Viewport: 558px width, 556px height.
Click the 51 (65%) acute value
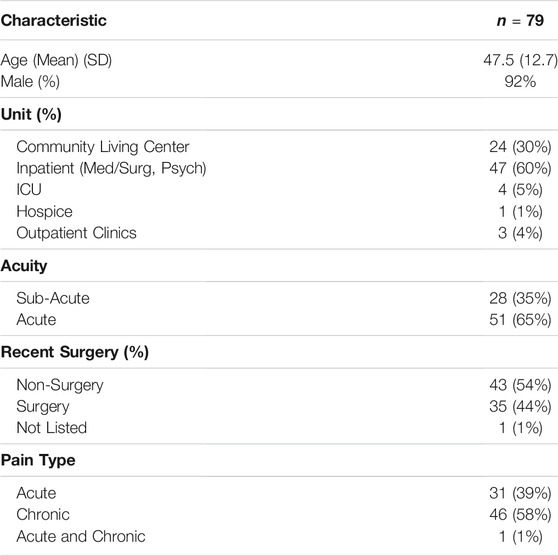point(520,320)
